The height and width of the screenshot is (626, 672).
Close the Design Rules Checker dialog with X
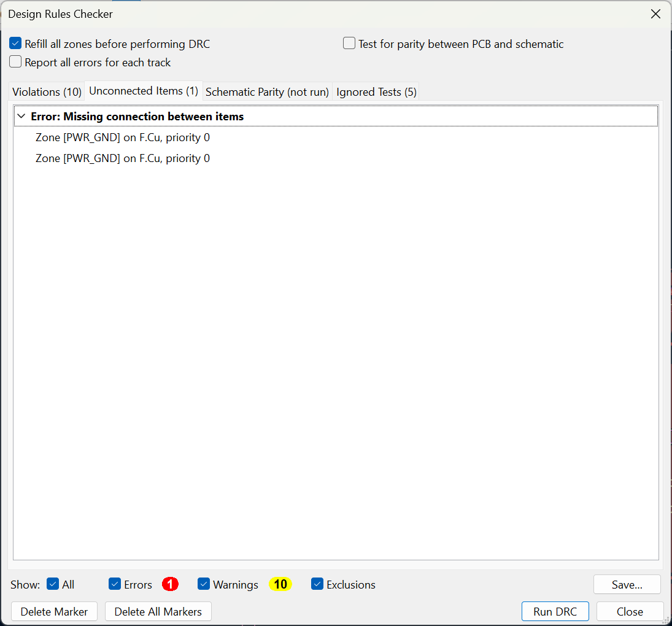tap(655, 14)
